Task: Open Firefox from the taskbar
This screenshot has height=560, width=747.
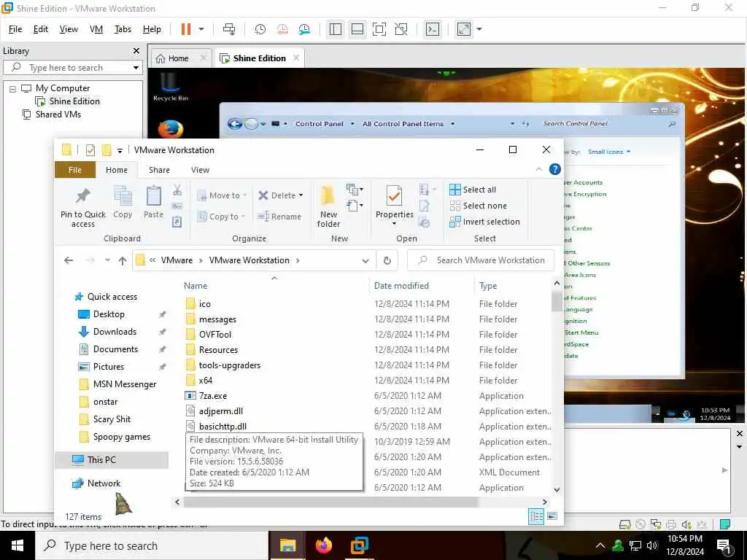Action: (x=323, y=545)
